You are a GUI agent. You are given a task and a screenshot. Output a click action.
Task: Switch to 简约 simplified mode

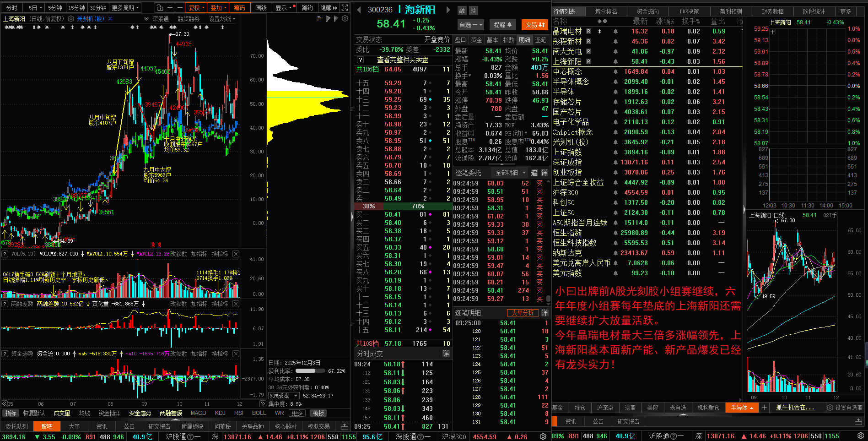point(307,8)
